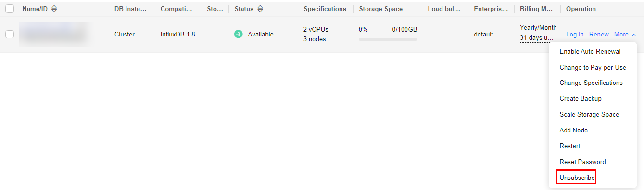Choose Scale Storage Space
The image size is (644, 190).
tap(589, 114)
